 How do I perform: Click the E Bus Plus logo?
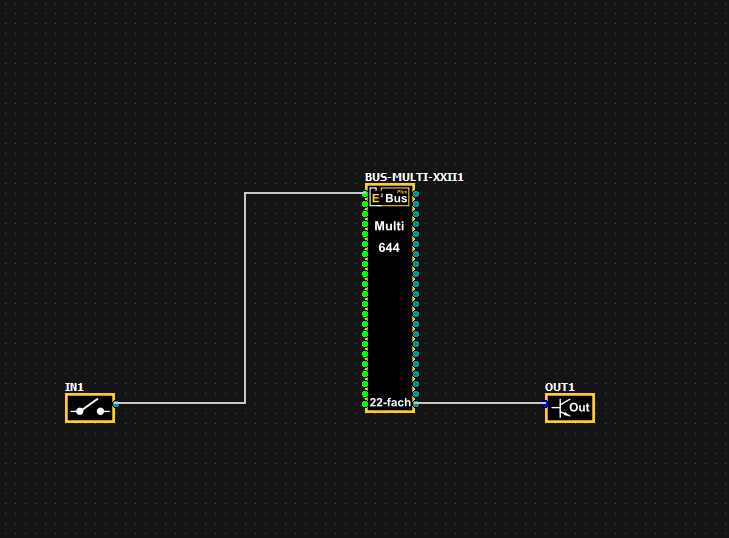coord(390,198)
